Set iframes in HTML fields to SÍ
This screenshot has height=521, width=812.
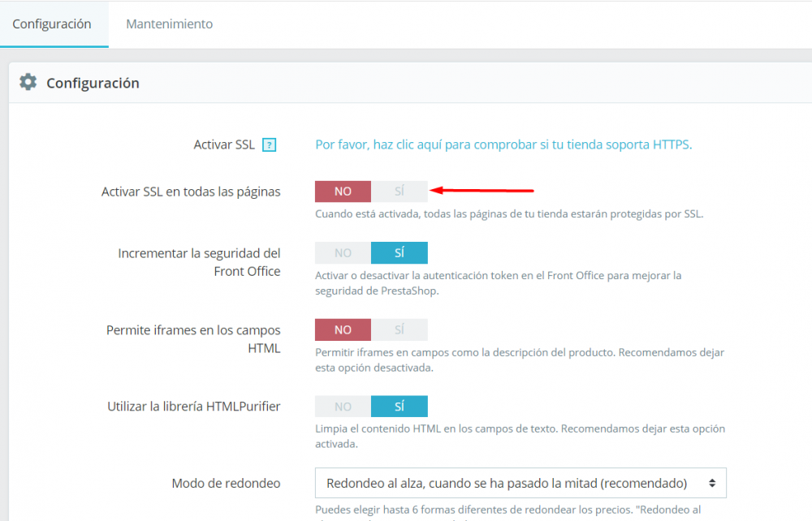400,329
